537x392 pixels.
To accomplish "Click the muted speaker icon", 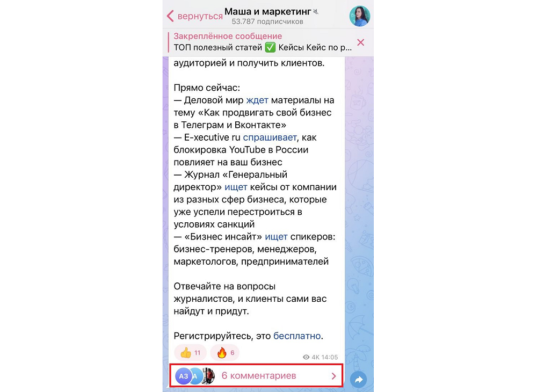I will click(316, 12).
